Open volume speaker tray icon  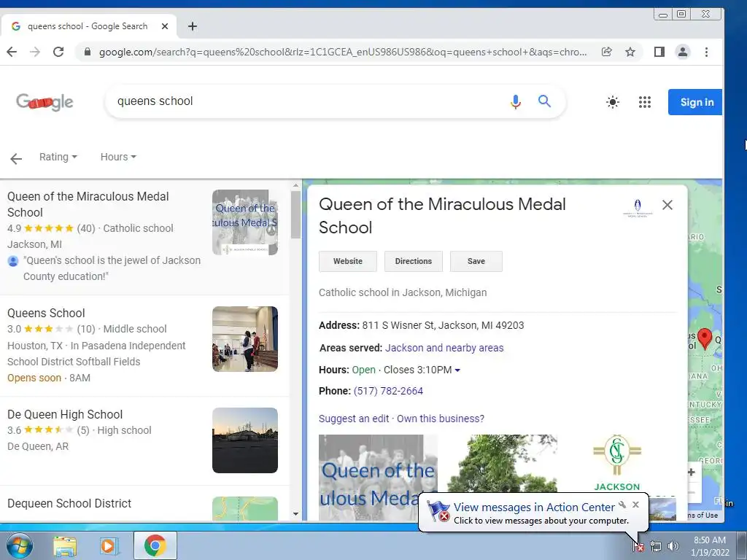673,547
